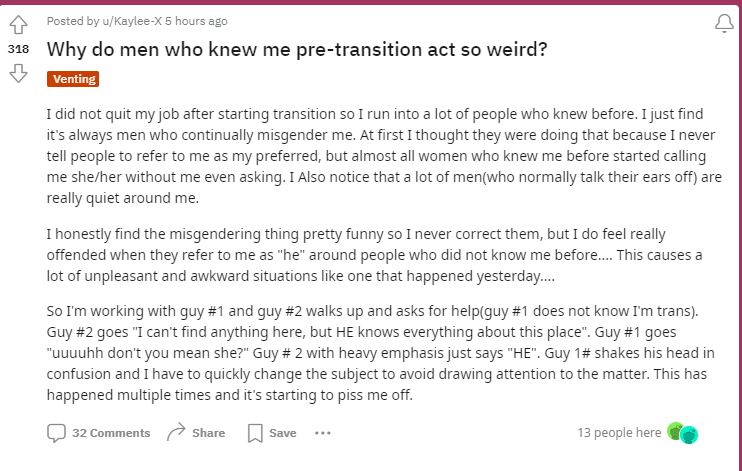Viewport: 742px width, 471px height.
Task: Click the Share text label
Action: [209, 433]
